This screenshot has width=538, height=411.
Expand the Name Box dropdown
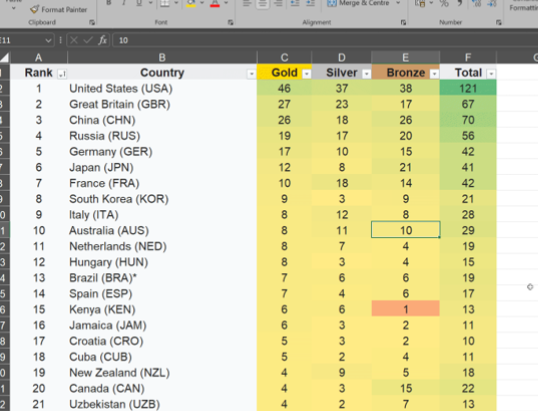pyautogui.click(x=48, y=40)
